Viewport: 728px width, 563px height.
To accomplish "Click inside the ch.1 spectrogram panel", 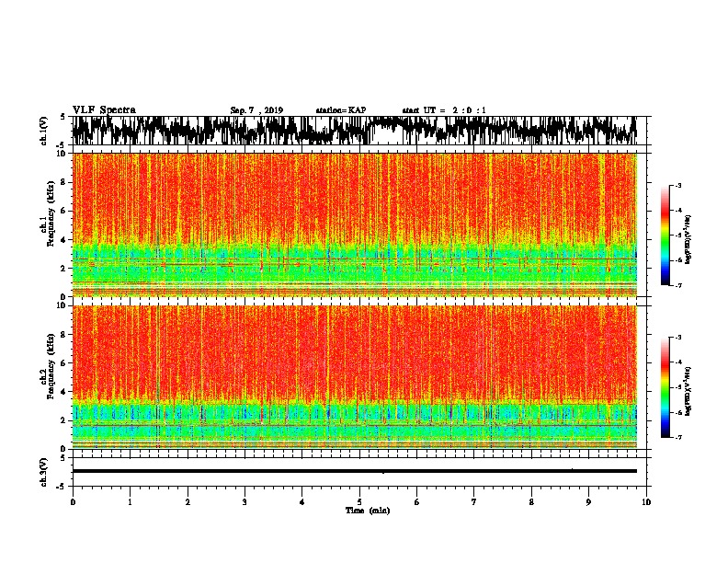I will pos(354,224).
